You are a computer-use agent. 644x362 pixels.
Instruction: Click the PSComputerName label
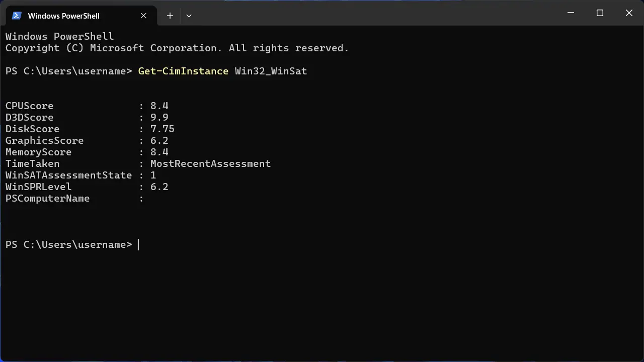pos(47,198)
